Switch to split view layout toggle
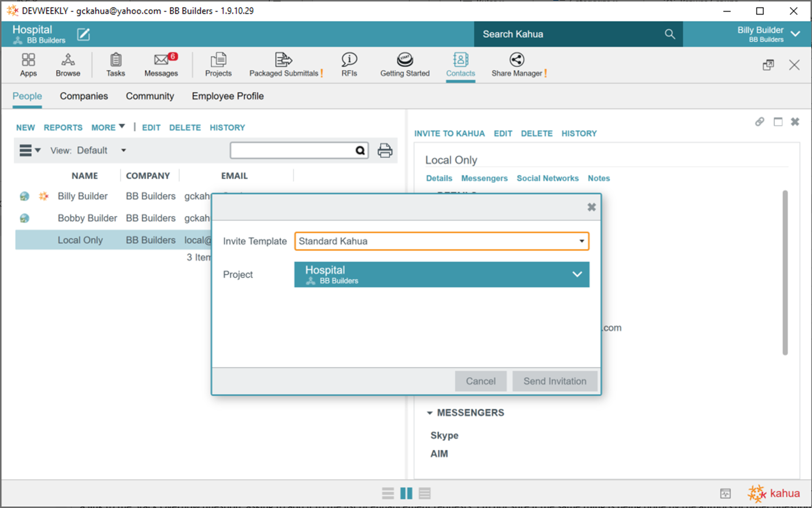The height and width of the screenshot is (508, 812). (x=406, y=493)
